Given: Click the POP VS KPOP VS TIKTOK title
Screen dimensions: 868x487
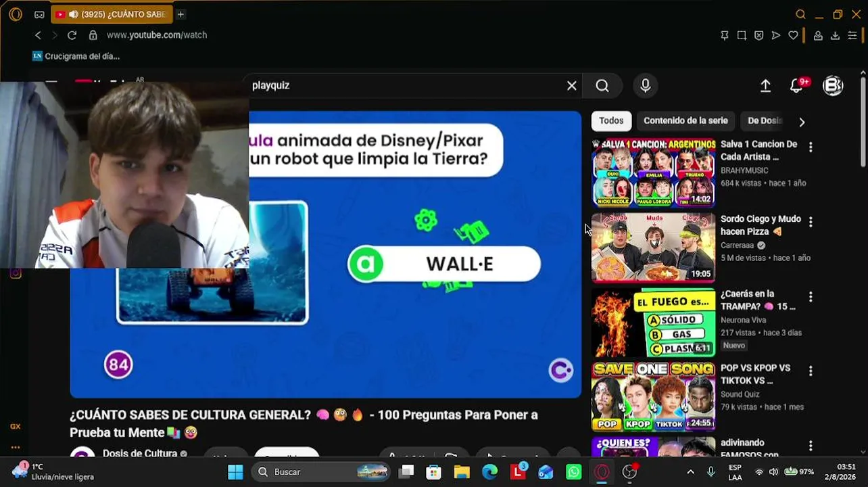Looking at the screenshot, I should (755, 374).
